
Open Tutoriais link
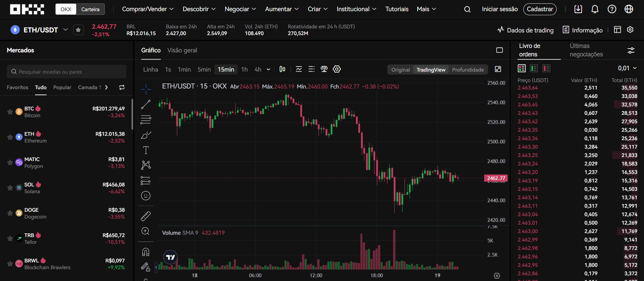click(x=397, y=9)
